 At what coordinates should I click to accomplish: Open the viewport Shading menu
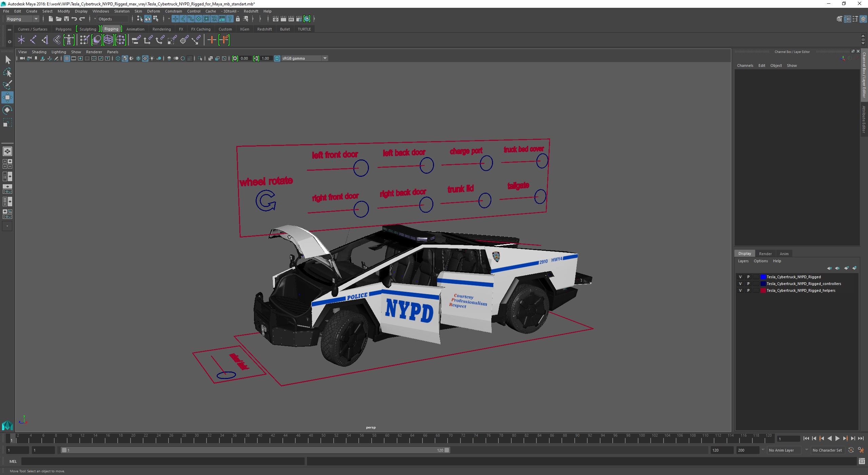tap(39, 52)
